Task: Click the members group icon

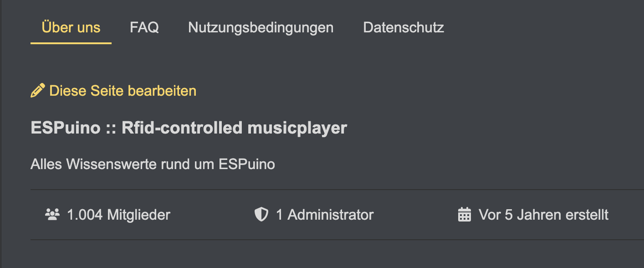Action: (51, 214)
